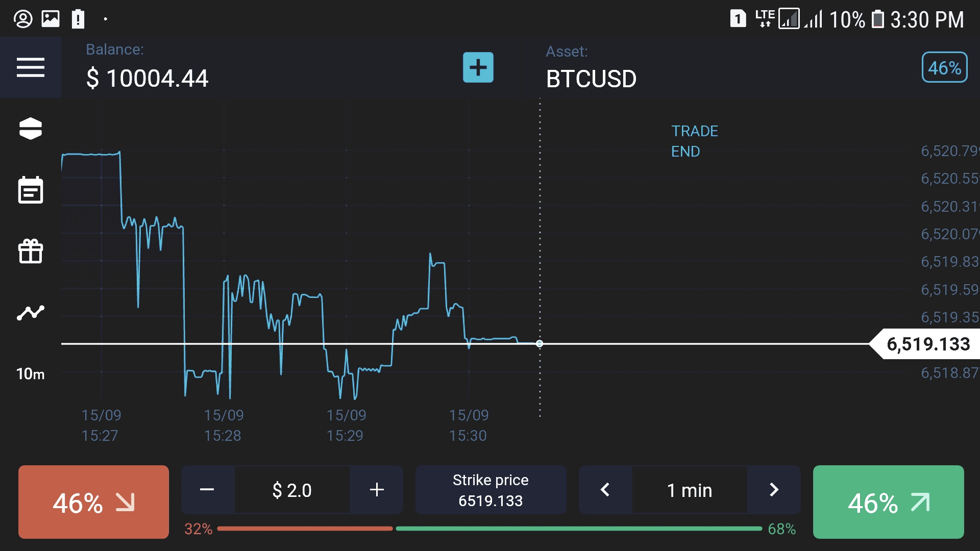The width and height of the screenshot is (980, 551).
Task: Open the hamburger menu
Action: [31, 67]
